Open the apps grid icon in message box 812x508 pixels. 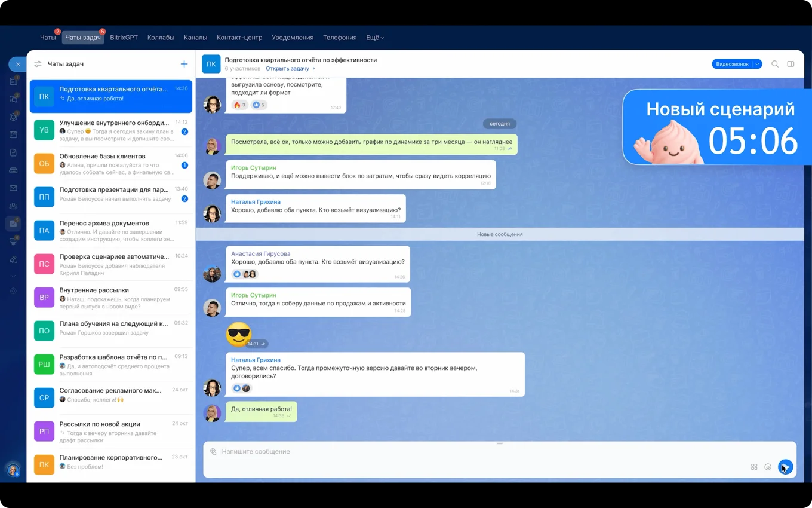(754, 467)
